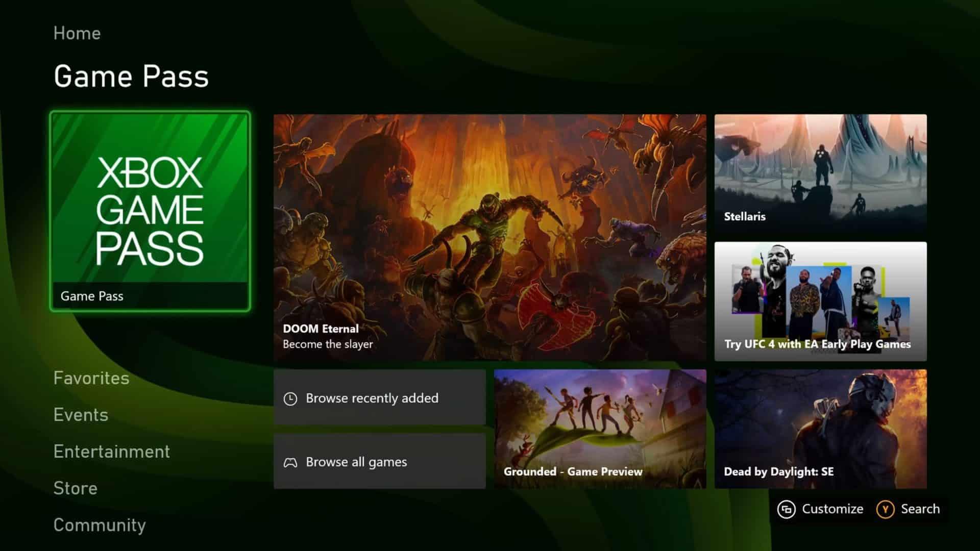Click the controller icon beside Browse all
Image resolution: width=980 pixels, height=551 pixels.
pyautogui.click(x=290, y=463)
